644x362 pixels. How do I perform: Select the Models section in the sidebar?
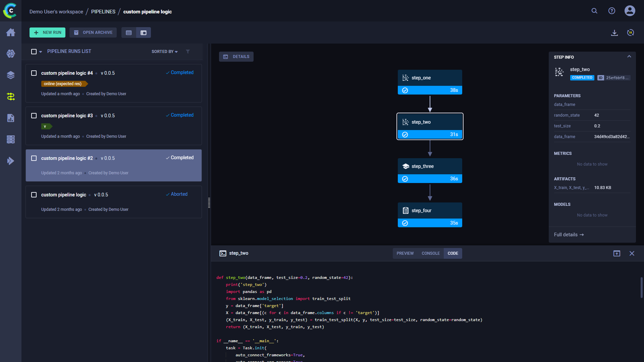point(11,54)
